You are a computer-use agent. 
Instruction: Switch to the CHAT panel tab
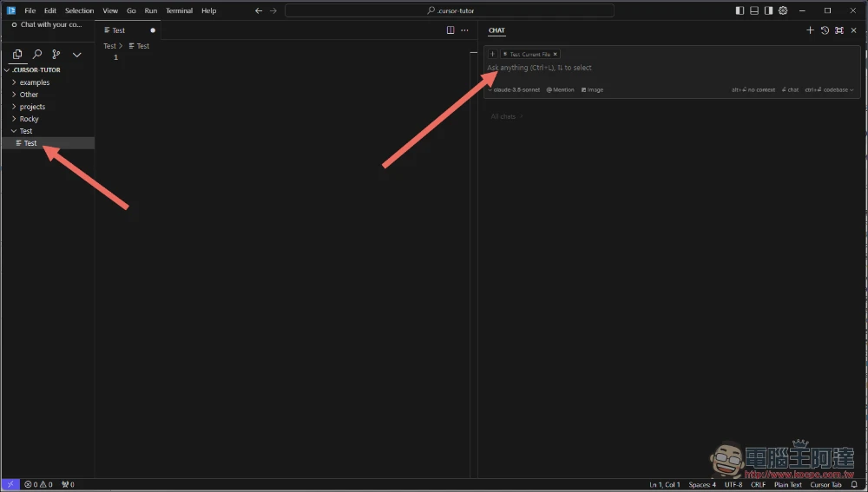pos(496,30)
